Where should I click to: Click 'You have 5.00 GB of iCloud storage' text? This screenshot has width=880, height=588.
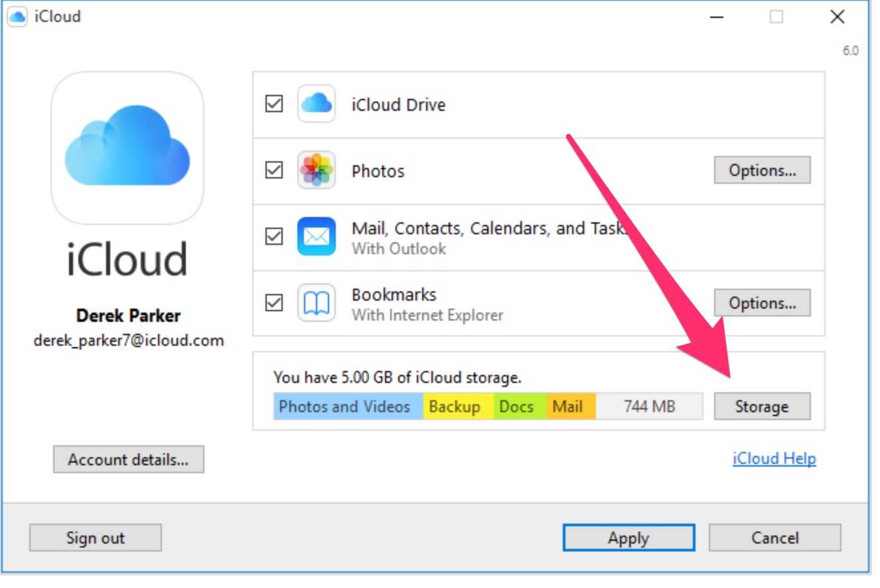[x=398, y=378]
